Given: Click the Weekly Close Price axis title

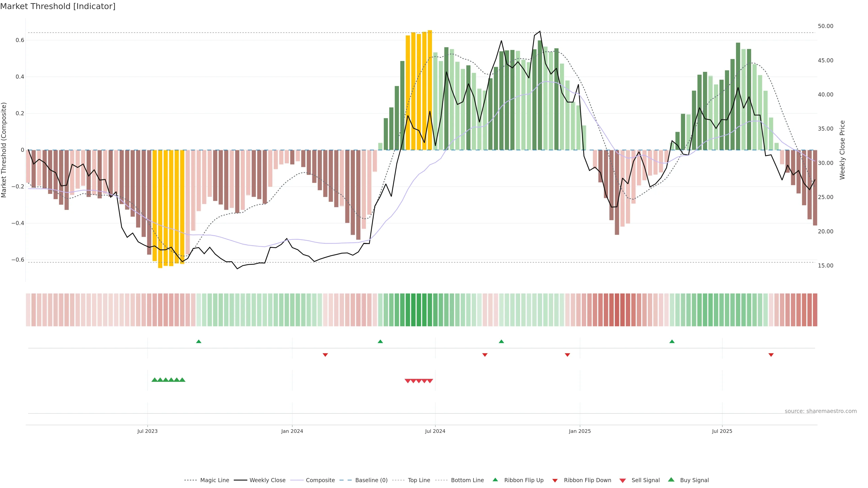Looking at the screenshot, I should click(842, 150).
